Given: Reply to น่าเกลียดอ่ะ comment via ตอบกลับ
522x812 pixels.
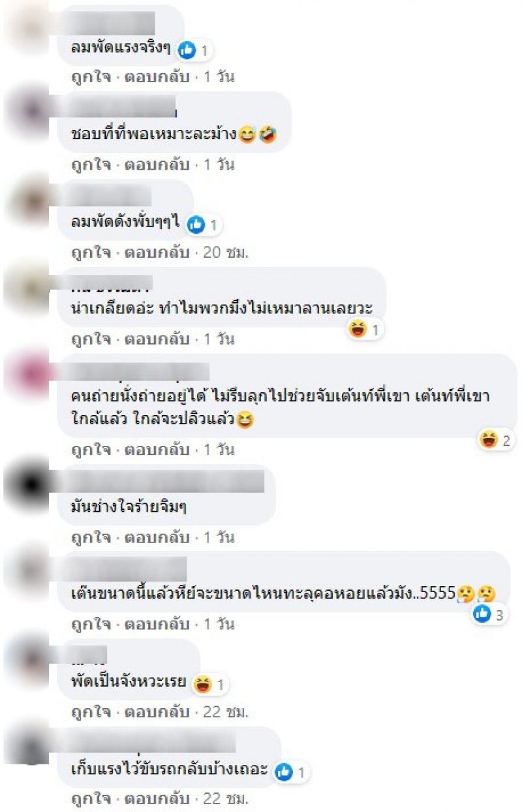Looking at the screenshot, I should (157, 339).
